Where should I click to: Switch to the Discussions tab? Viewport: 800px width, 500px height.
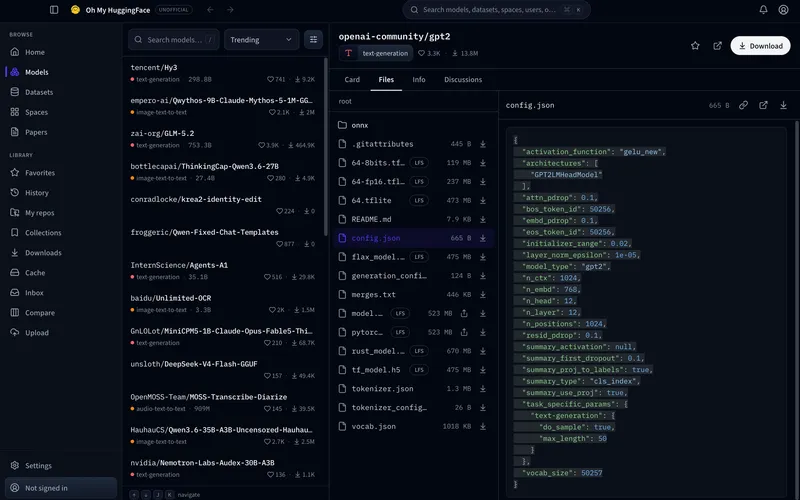coord(463,80)
